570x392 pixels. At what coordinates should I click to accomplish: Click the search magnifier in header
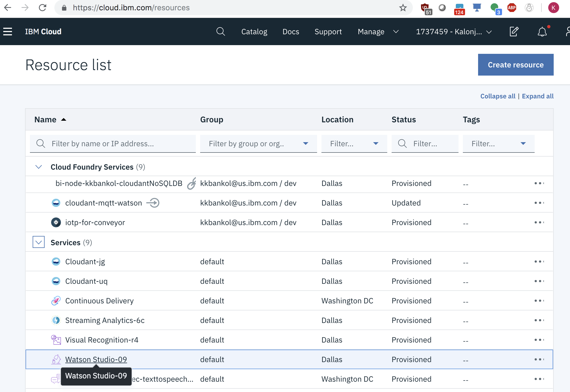pyautogui.click(x=221, y=32)
